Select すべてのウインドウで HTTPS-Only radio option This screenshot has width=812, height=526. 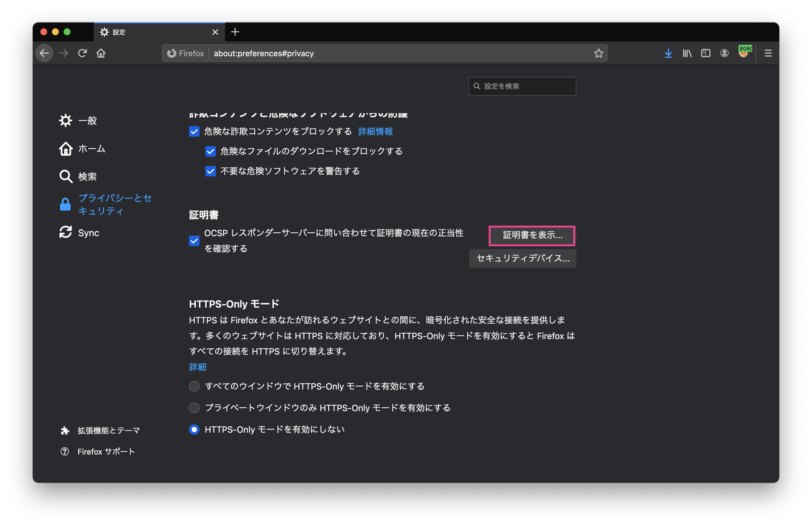click(x=194, y=386)
